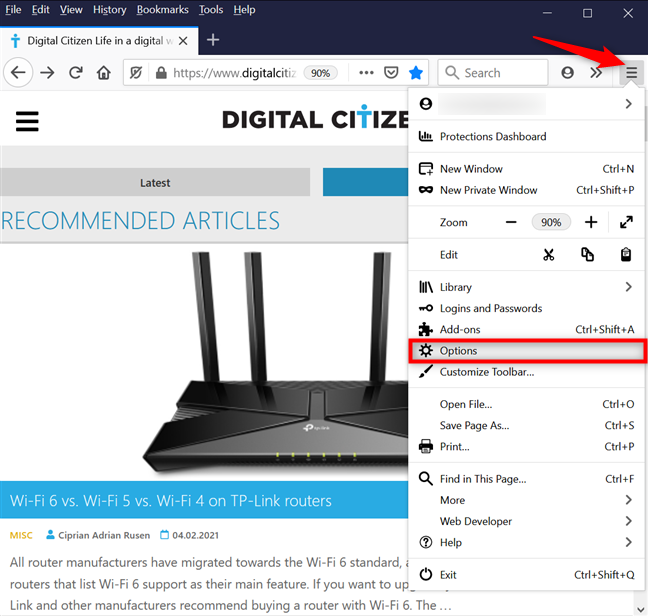Exit Firefox from the menu

pyautogui.click(x=526, y=575)
